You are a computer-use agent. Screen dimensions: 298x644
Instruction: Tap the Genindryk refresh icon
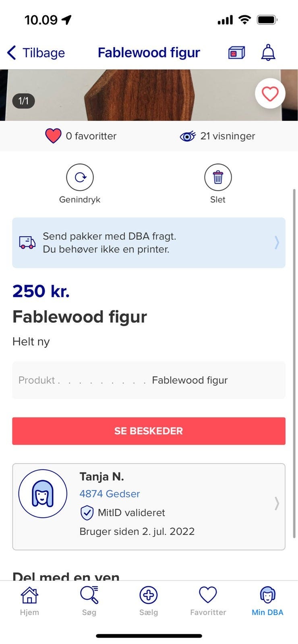coord(80,177)
